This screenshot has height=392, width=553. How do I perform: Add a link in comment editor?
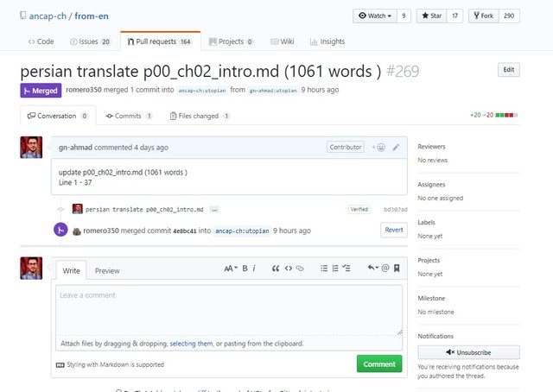click(300, 269)
